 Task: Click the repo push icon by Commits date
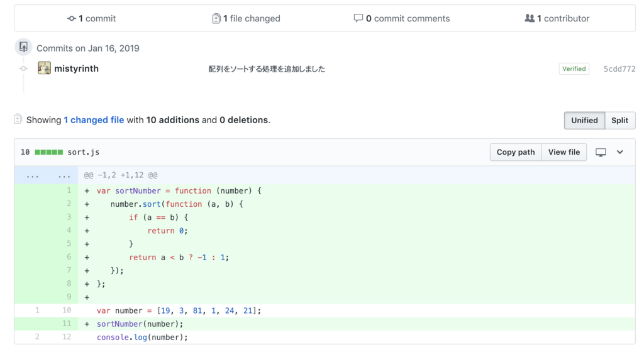pos(23,47)
